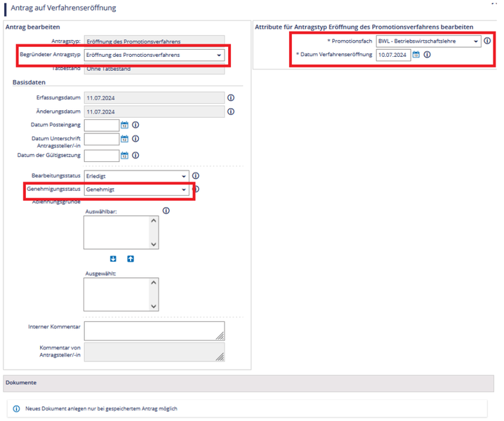Click info icon beside Promotionsfach dropdown
This screenshot has height=421, width=504.
(x=487, y=41)
